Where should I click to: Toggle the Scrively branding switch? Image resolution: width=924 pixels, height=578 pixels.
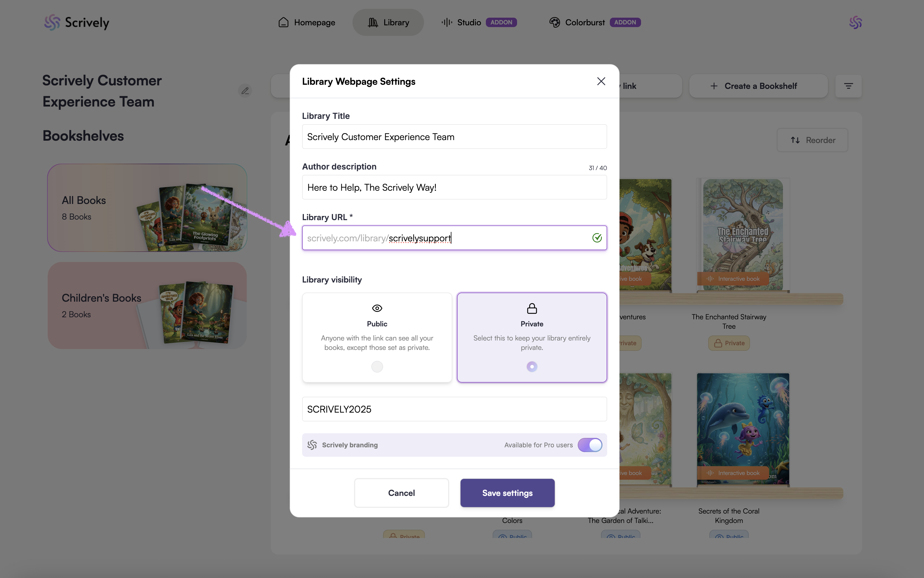tap(590, 445)
